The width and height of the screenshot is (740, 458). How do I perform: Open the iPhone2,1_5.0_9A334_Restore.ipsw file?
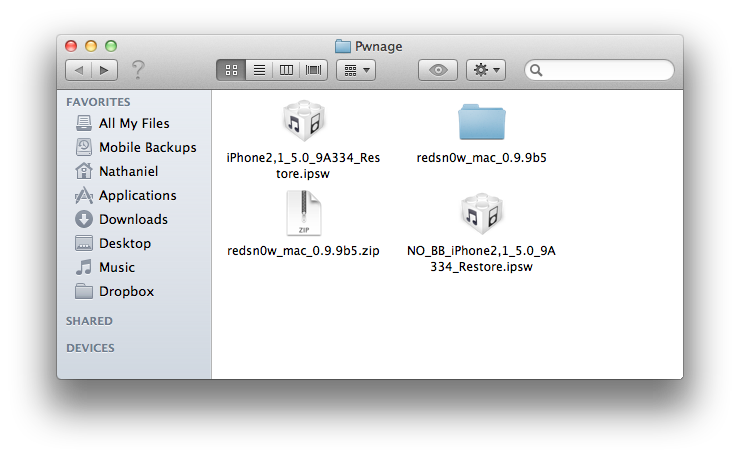point(303,123)
